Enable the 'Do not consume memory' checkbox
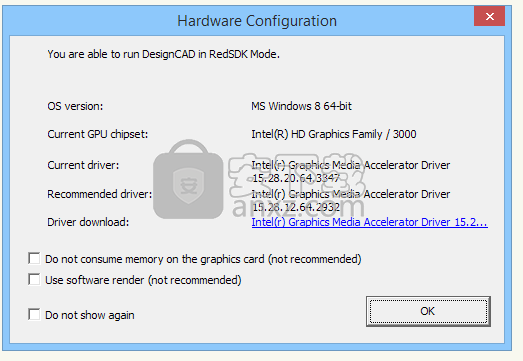The height and width of the screenshot is (361, 523). (34, 259)
